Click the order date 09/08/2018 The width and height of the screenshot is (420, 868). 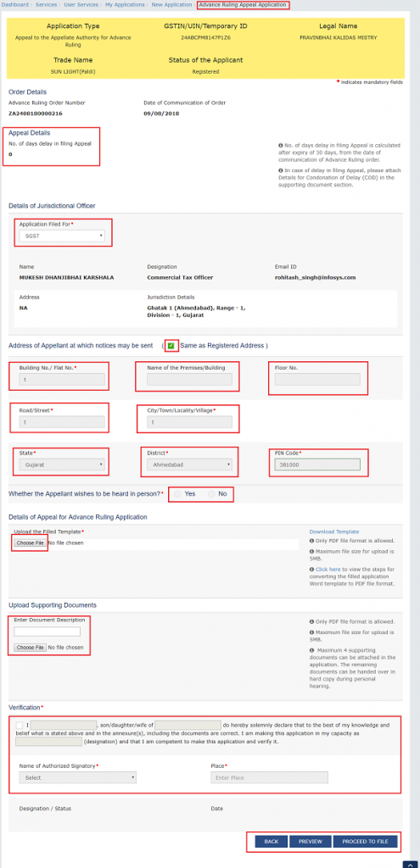click(160, 114)
